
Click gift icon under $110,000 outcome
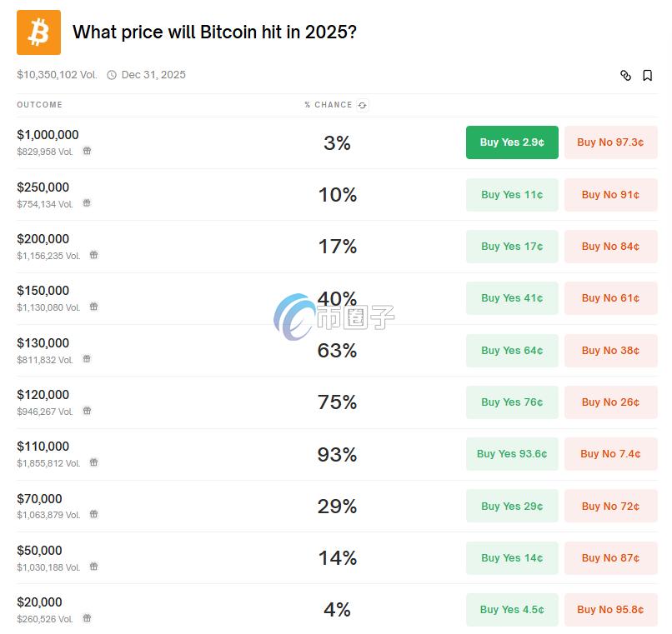point(93,462)
